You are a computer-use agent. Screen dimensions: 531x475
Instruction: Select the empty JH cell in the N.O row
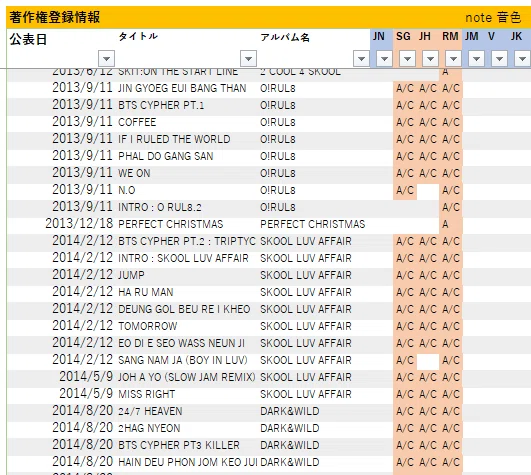point(428,192)
